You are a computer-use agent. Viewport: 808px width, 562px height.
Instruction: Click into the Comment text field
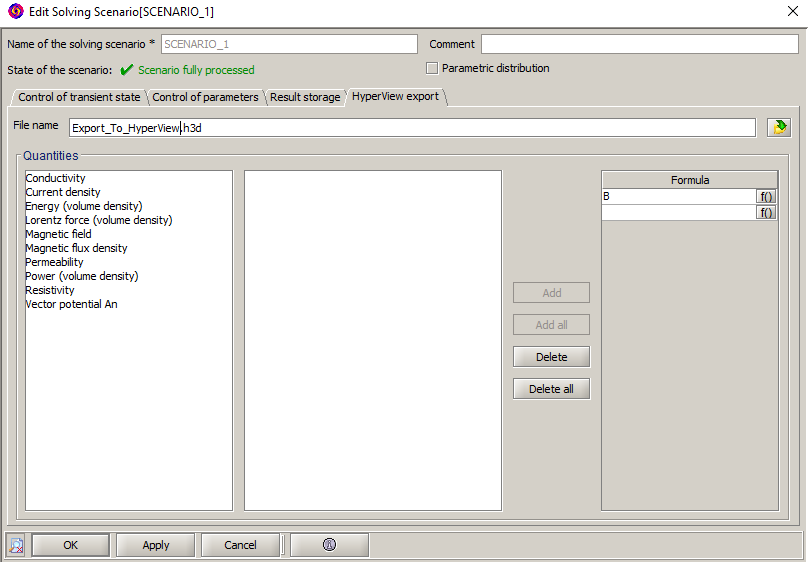(x=639, y=44)
